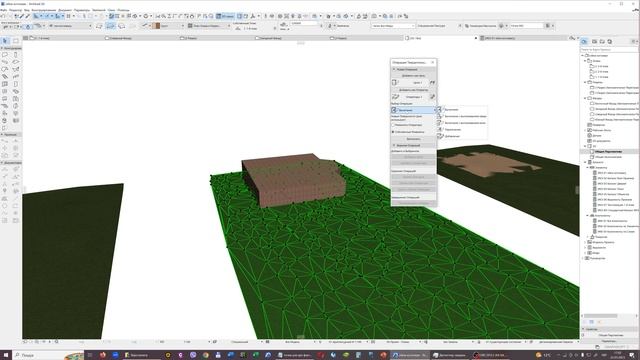Click 'Выполнить' button in palette
640x360 pixels.
(x=413, y=139)
